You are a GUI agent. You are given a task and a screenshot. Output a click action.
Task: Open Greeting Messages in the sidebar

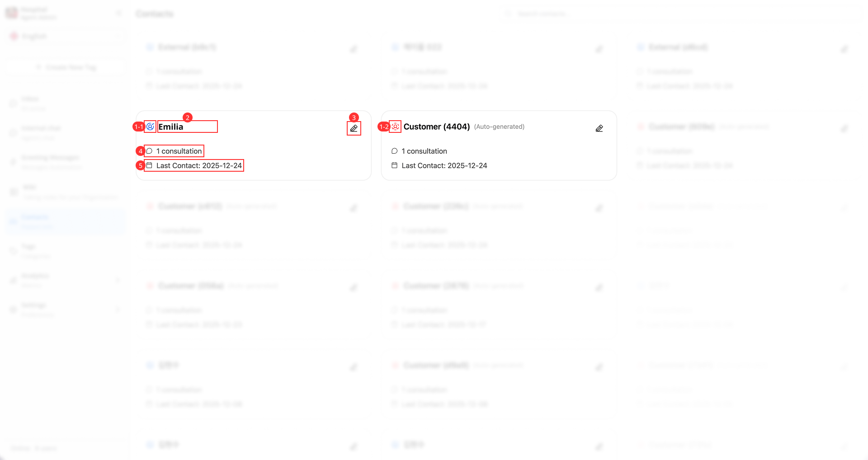pos(66,162)
